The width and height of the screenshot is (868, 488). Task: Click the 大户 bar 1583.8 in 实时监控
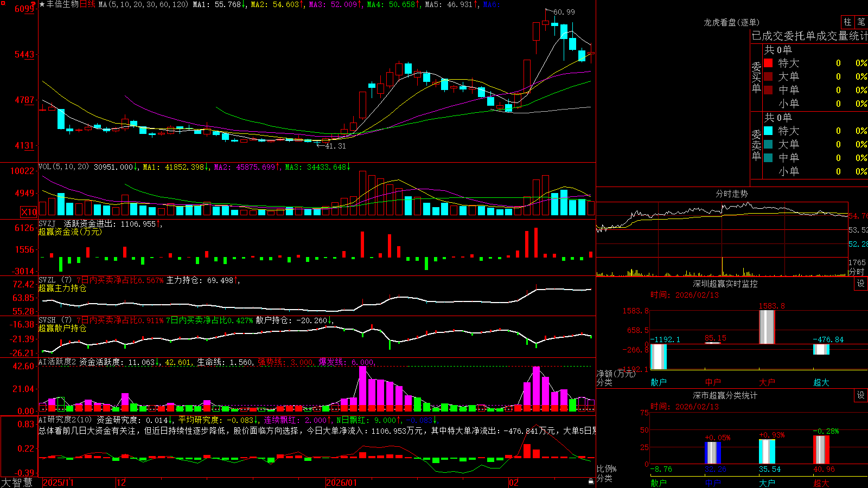pyautogui.click(x=767, y=328)
